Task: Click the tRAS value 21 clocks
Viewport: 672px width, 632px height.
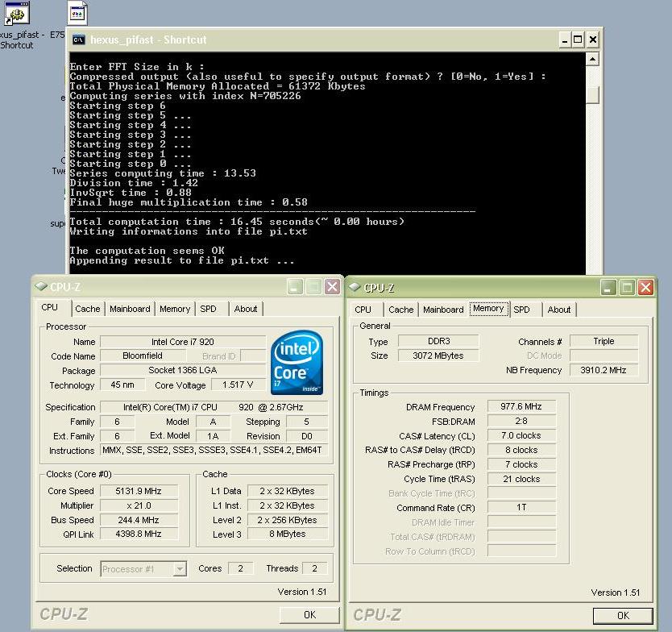Action: 521,479
